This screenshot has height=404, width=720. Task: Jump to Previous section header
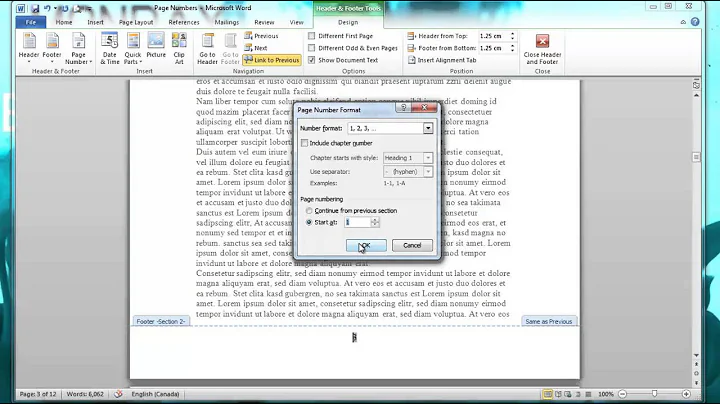(261, 36)
